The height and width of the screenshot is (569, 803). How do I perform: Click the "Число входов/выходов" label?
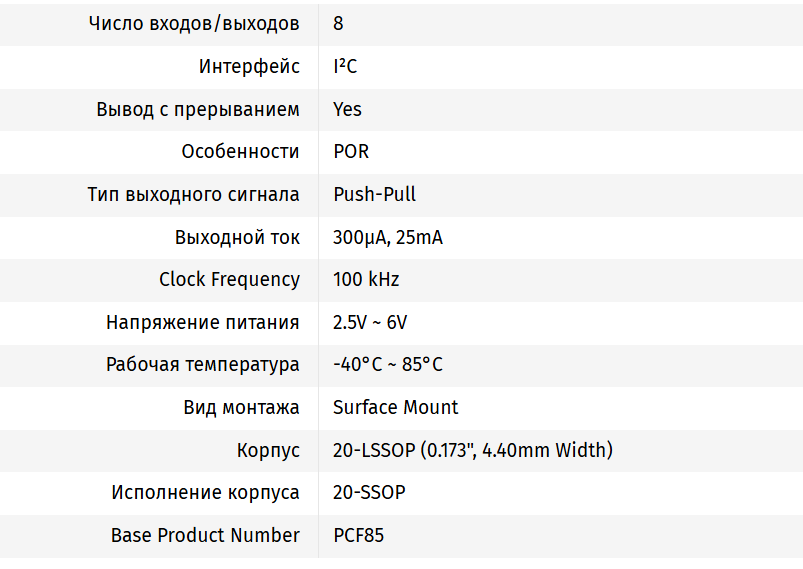[194, 24]
